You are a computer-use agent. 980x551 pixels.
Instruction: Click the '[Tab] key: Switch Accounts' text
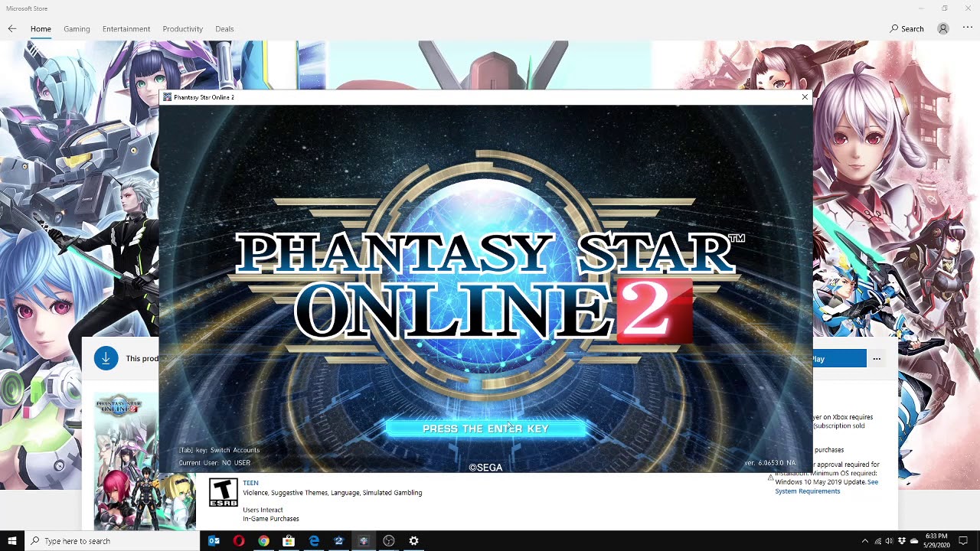coord(219,450)
